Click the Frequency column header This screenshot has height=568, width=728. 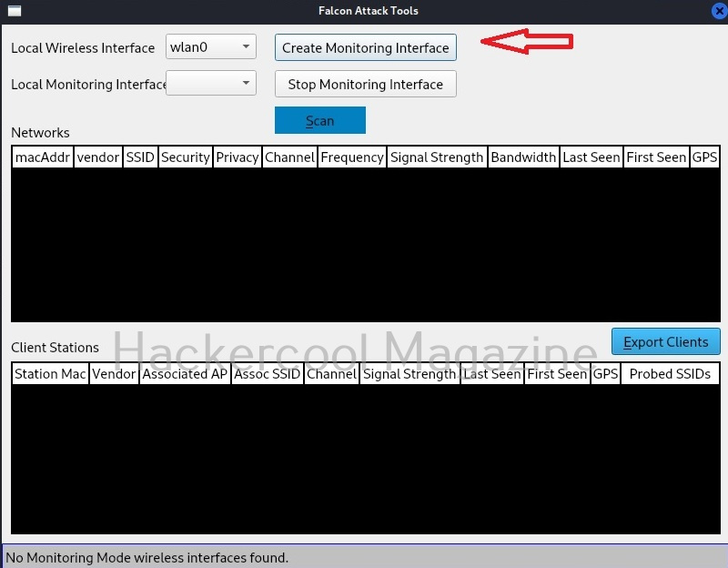pos(352,157)
